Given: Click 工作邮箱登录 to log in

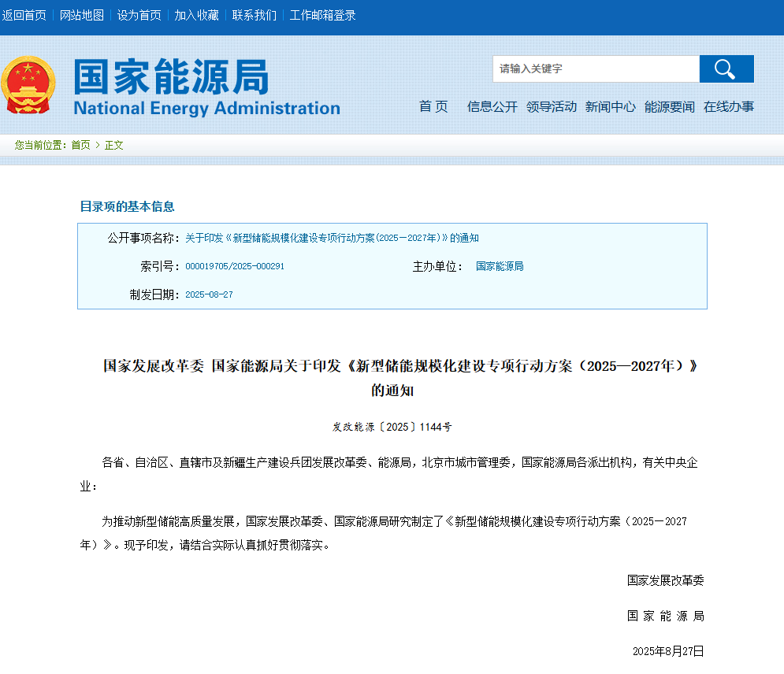Looking at the screenshot, I should click(x=323, y=14).
